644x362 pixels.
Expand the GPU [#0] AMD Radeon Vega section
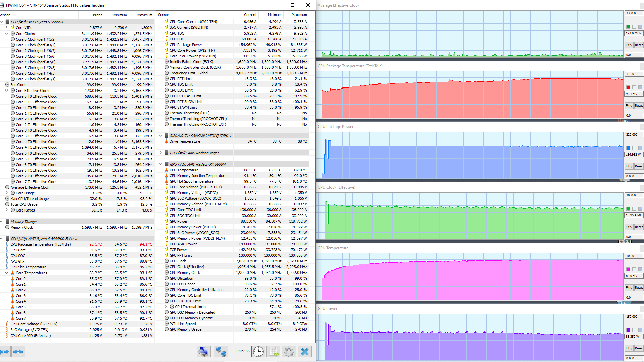(x=161, y=153)
